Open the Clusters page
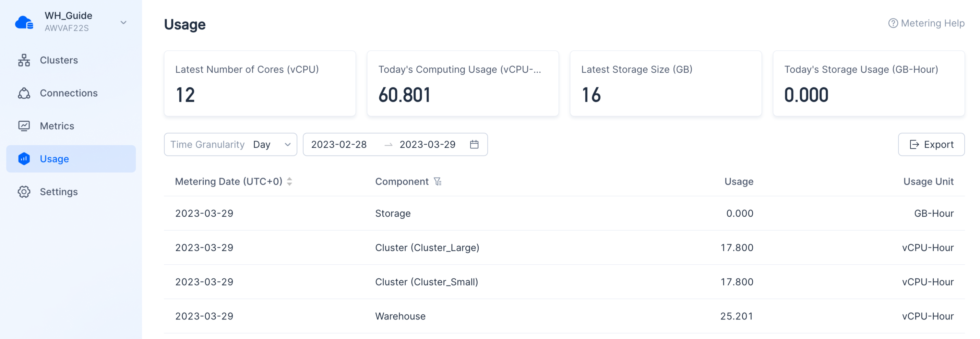980x339 pixels. pos(71,60)
